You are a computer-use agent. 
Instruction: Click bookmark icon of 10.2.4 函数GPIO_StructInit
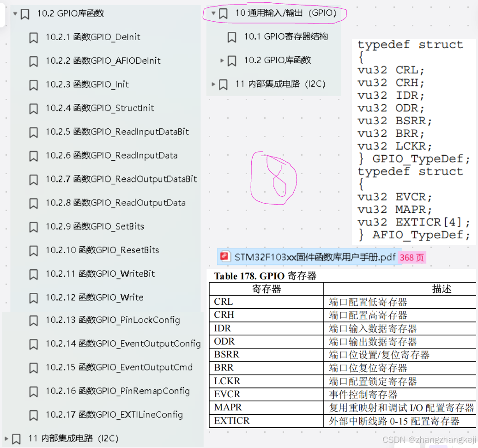click(x=33, y=109)
